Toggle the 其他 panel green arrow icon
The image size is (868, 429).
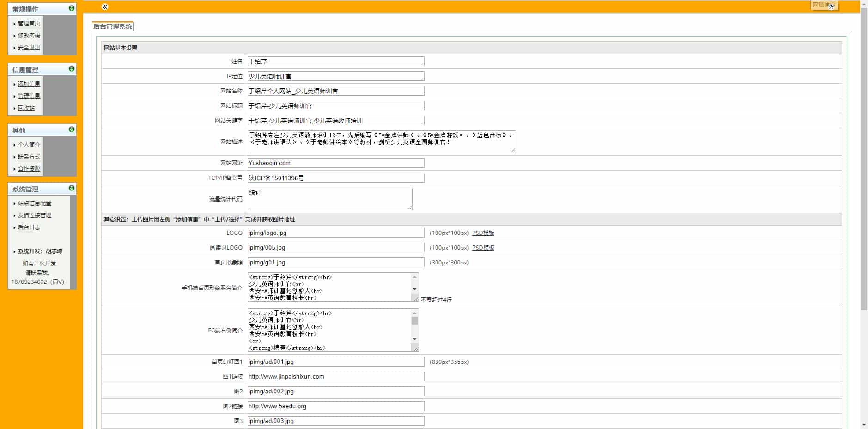71,129
